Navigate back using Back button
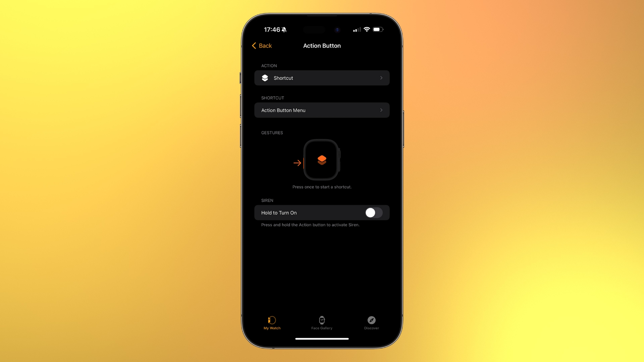 [262, 46]
